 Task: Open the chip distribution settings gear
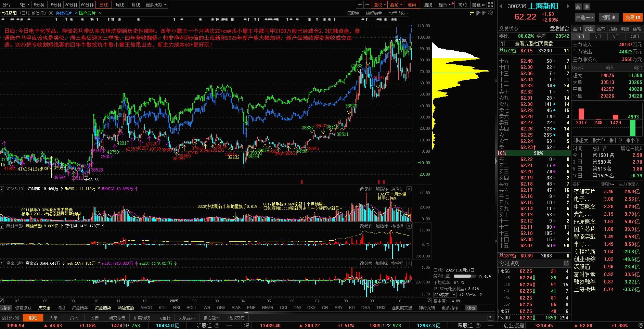[491, 13]
